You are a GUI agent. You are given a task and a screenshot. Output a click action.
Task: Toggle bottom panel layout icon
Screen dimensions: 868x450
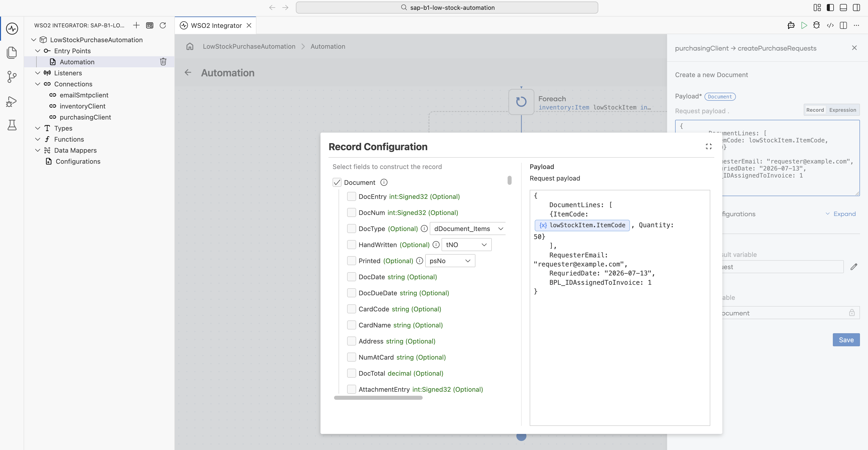click(843, 8)
